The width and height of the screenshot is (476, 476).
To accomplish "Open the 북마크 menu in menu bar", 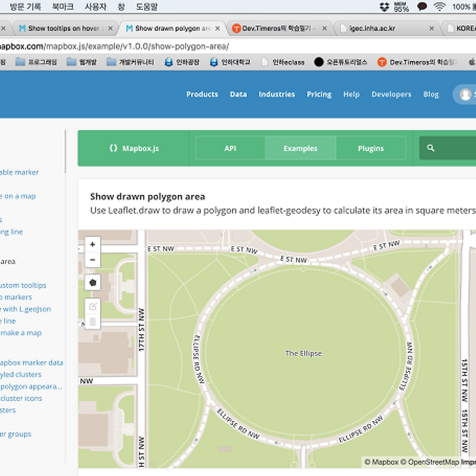I will point(62,7).
